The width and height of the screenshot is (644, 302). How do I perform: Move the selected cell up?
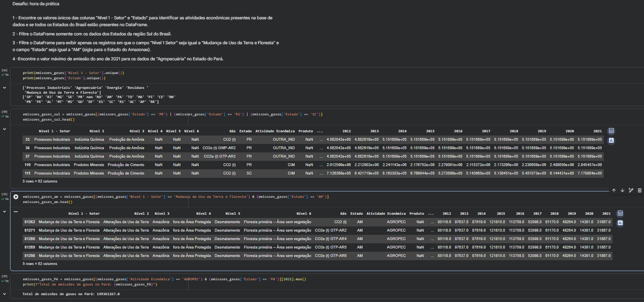(614, 191)
